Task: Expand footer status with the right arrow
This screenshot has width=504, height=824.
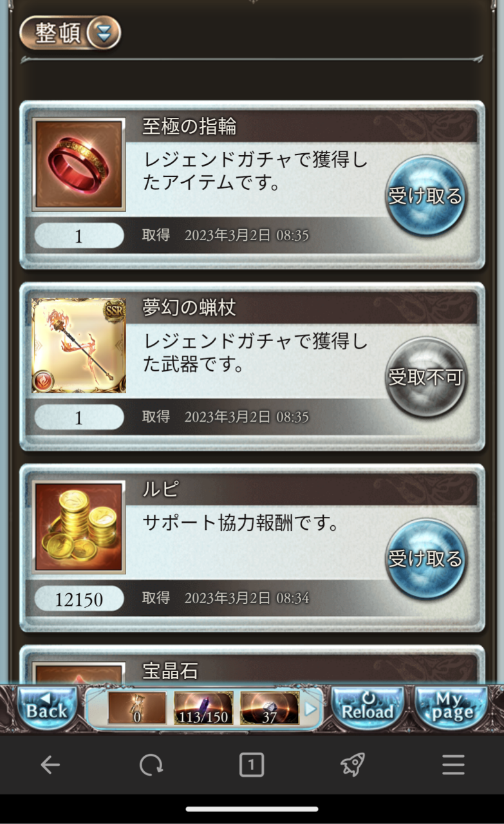Action: [311, 709]
